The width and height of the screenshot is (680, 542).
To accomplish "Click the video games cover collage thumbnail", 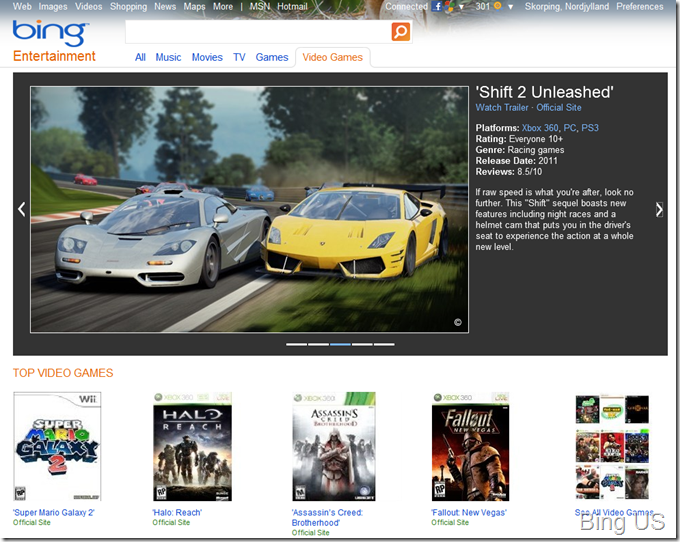I will point(612,447).
